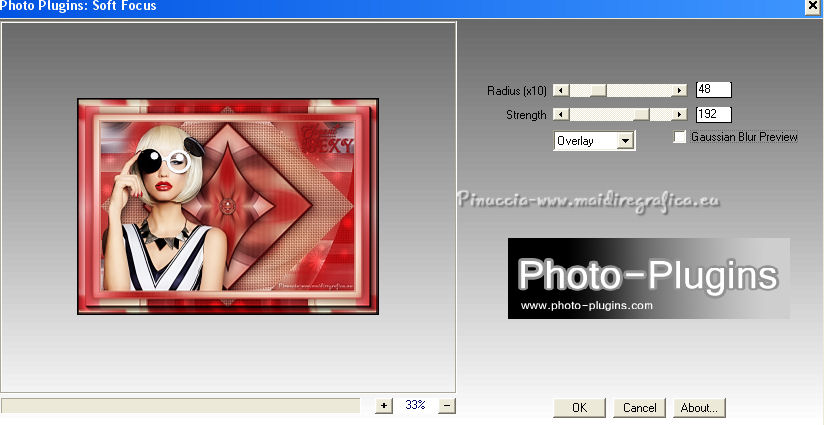Click the Photo-Plugins logo banner
The image size is (824, 425).
(648, 278)
